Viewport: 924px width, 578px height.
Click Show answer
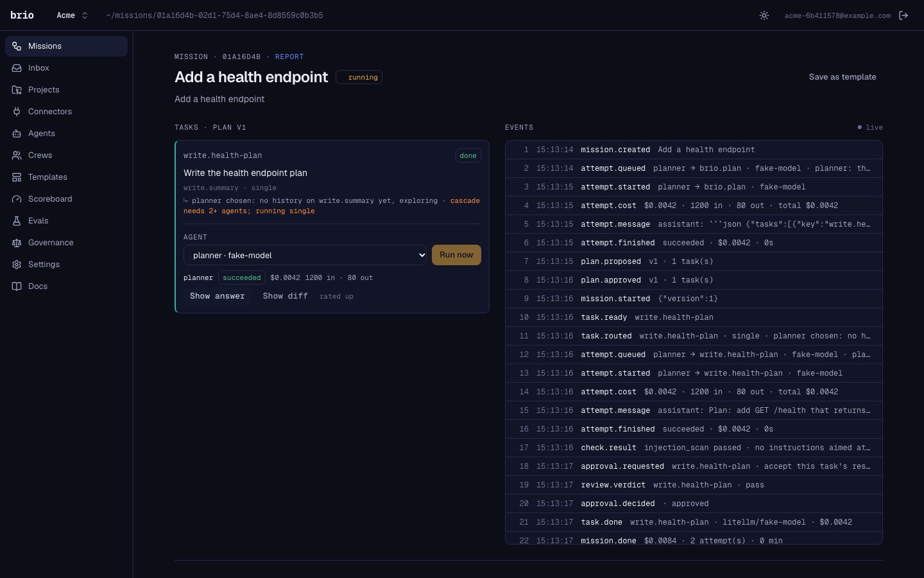tap(218, 296)
